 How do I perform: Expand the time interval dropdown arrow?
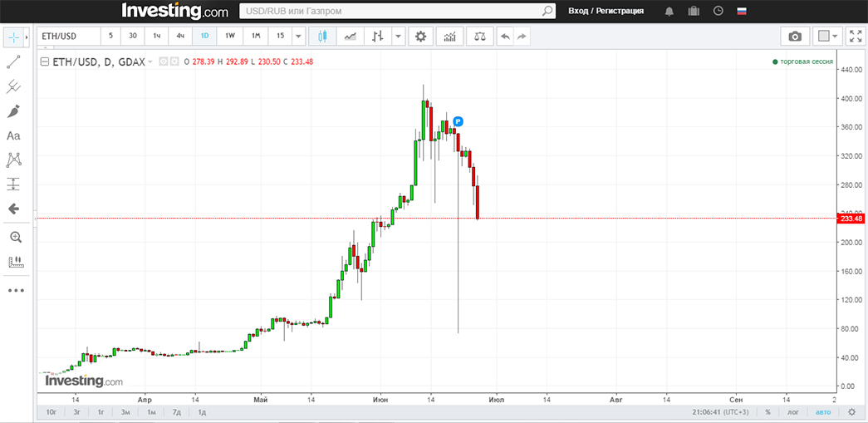(x=298, y=37)
